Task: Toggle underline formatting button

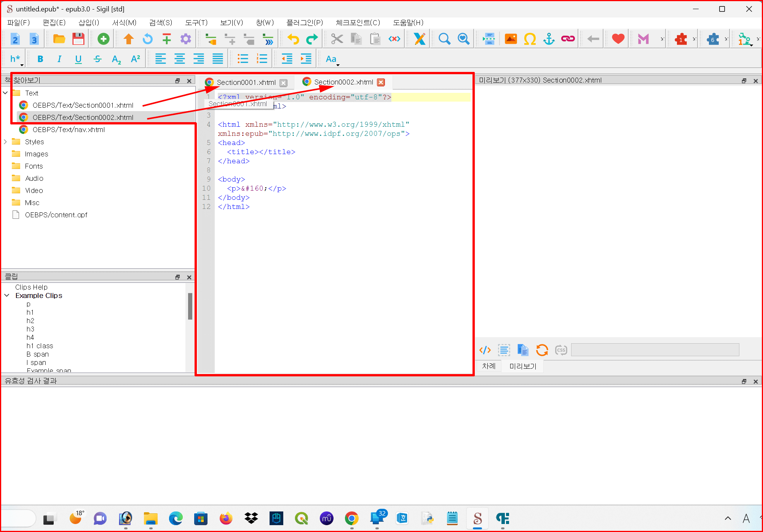Action: (x=78, y=59)
